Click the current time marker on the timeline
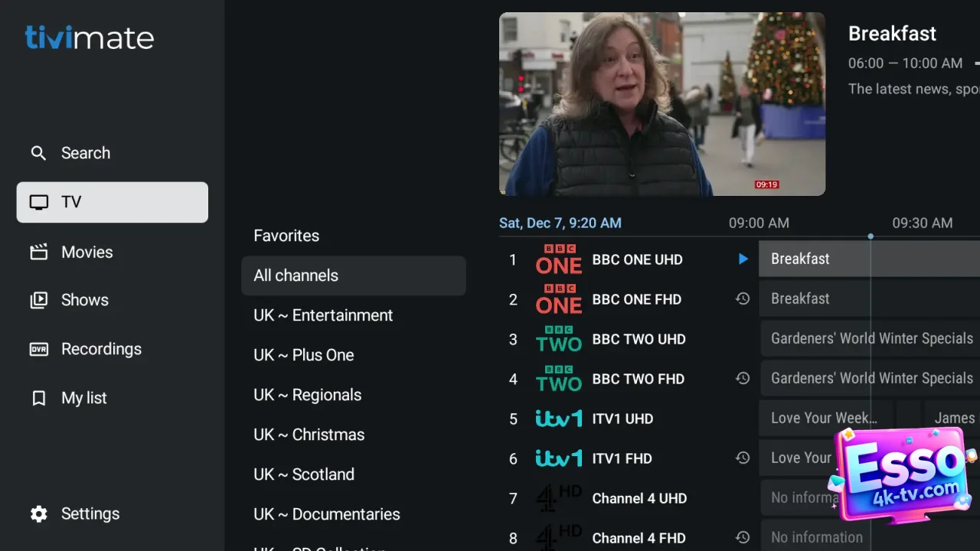Screen dimensions: 980x551 pyautogui.click(x=871, y=236)
